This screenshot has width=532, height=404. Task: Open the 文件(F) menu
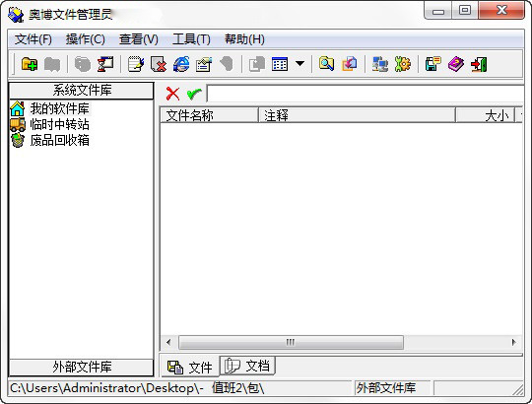pos(33,39)
